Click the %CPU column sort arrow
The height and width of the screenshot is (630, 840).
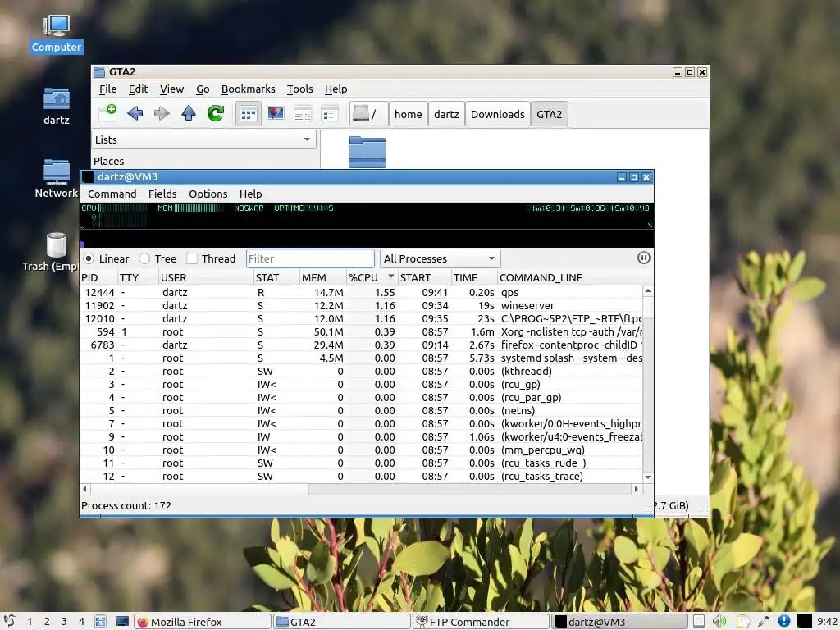coord(391,276)
